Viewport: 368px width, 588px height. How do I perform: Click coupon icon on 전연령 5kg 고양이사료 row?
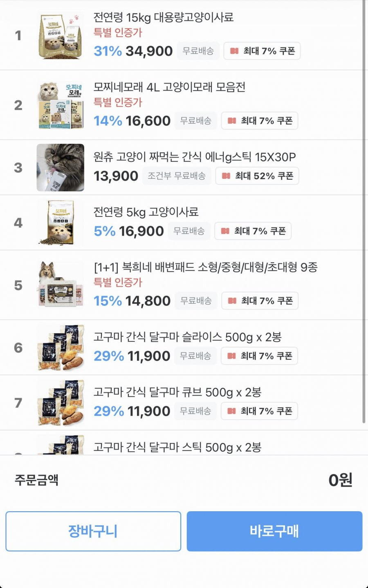point(225,231)
